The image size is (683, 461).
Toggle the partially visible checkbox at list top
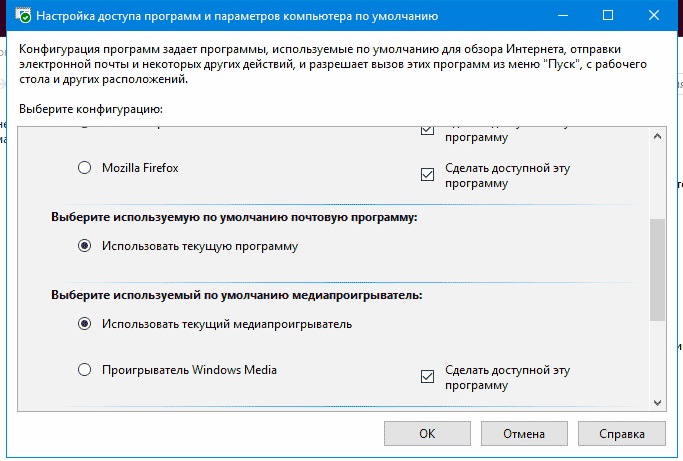click(428, 131)
